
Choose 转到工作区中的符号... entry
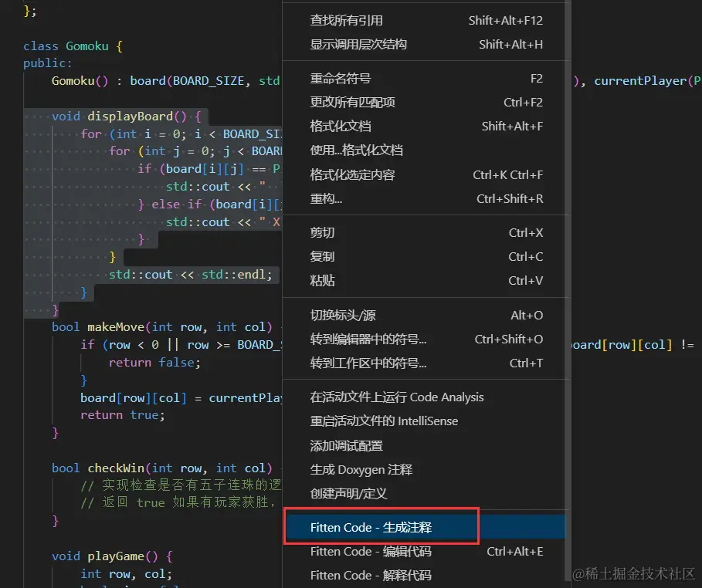(x=426, y=363)
